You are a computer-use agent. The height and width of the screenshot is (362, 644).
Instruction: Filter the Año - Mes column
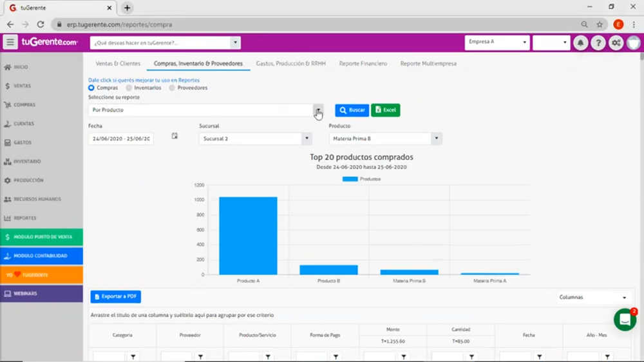pyautogui.click(x=607, y=357)
